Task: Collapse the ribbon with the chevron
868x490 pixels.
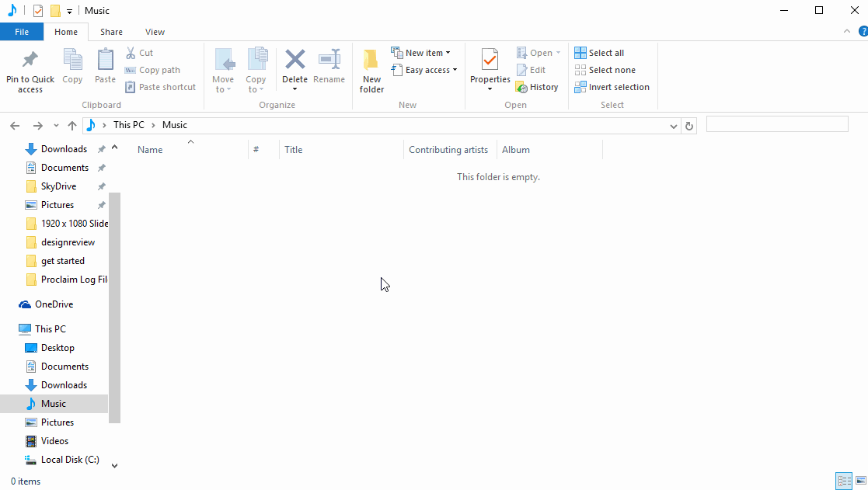Action: [847, 32]
